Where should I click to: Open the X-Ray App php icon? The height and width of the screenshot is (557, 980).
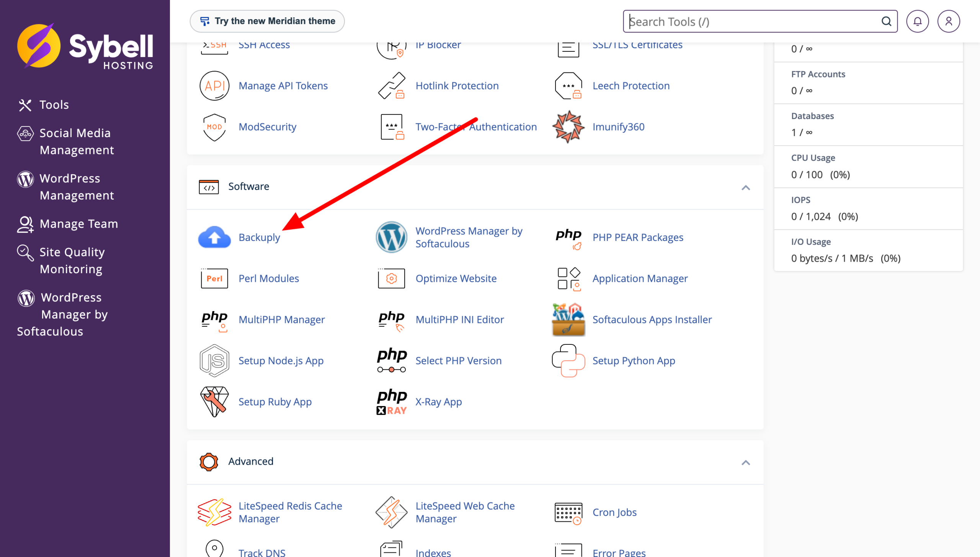[391, 402]
